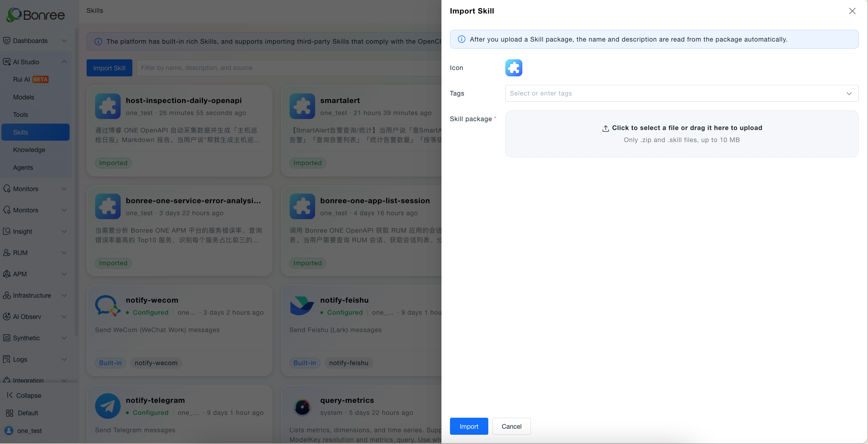Expand the Infrastructure menu chevron
The height and width of the screenshot is (444, 868).
64,295
